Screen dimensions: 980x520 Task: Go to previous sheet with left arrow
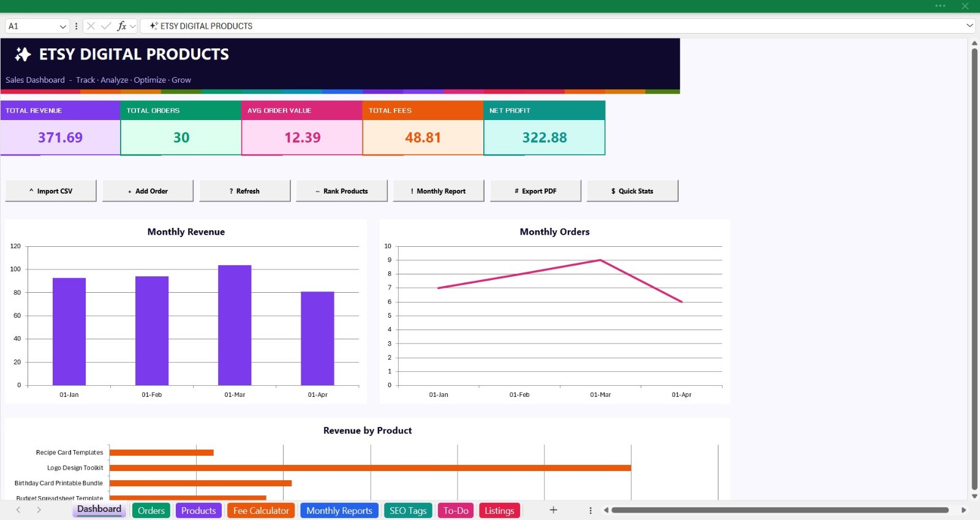point(18,510)
